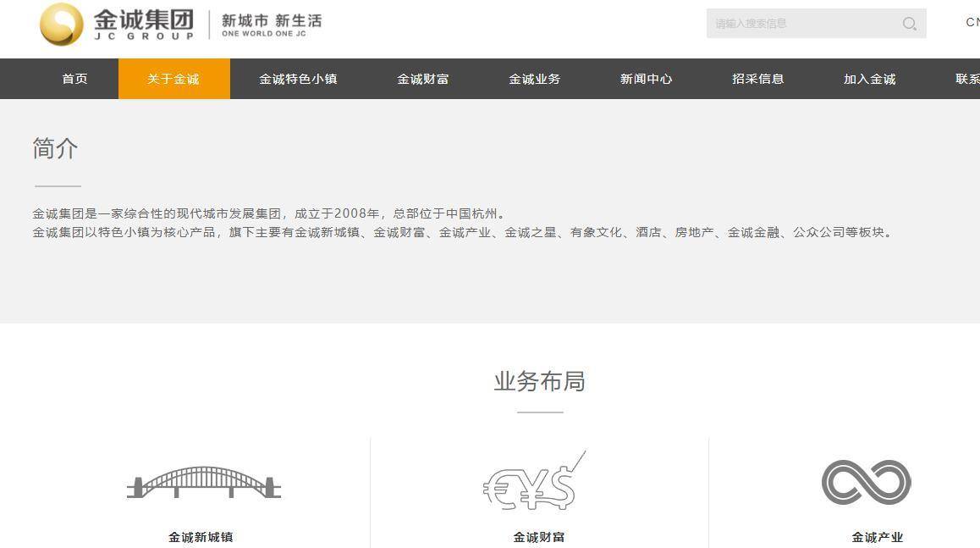Click the 金诚财富 caption under the currency icon
The height and width of the screenshot is (548, 980).
[538, 536]
